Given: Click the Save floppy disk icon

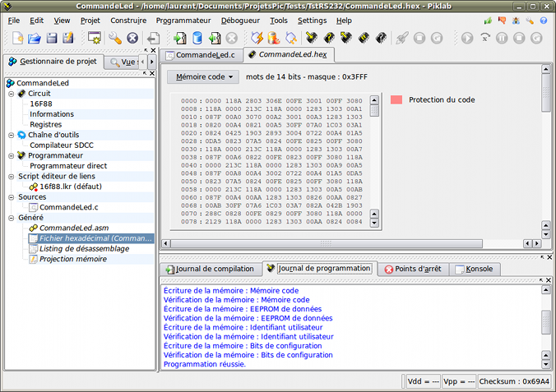Looking at the screenshot, I should click(51, 38).
